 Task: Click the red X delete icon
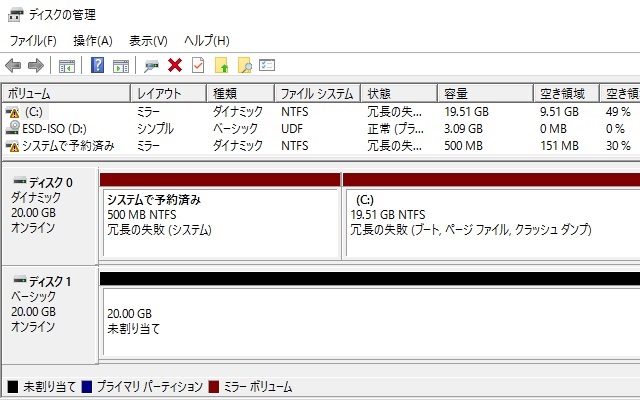click(x=175, y=65)
